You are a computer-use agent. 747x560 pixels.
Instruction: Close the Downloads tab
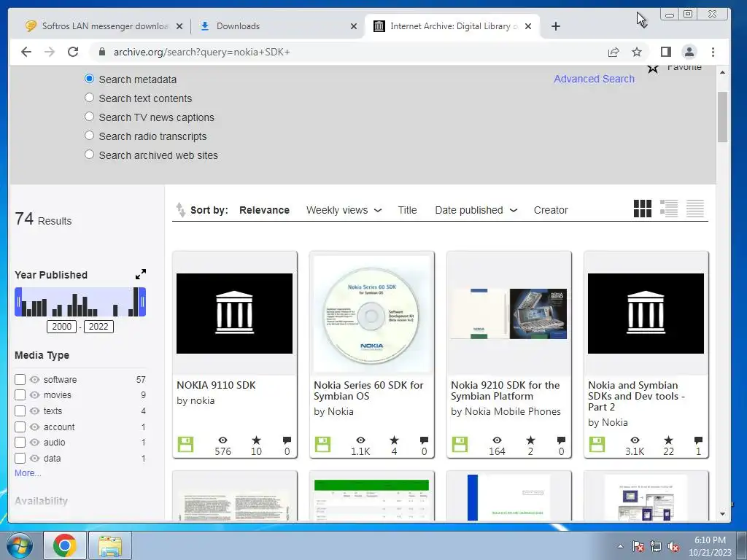(354, 27)
